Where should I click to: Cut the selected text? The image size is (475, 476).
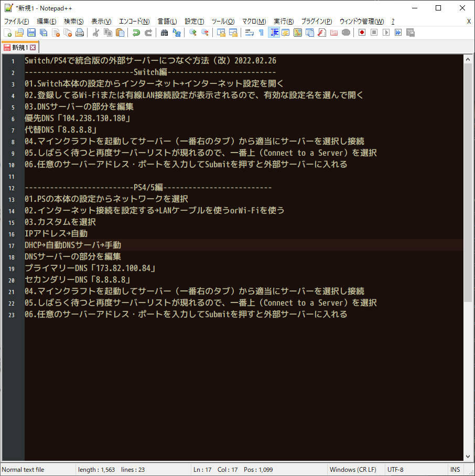pyautogui.click(x=95, y=33)
